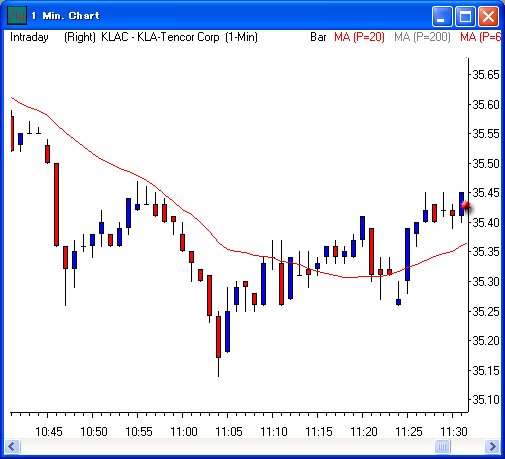Click the red last-price marker on the price axis
This screenshot has width=505, height=459.
pyautogui.click(x=466, y=206)
